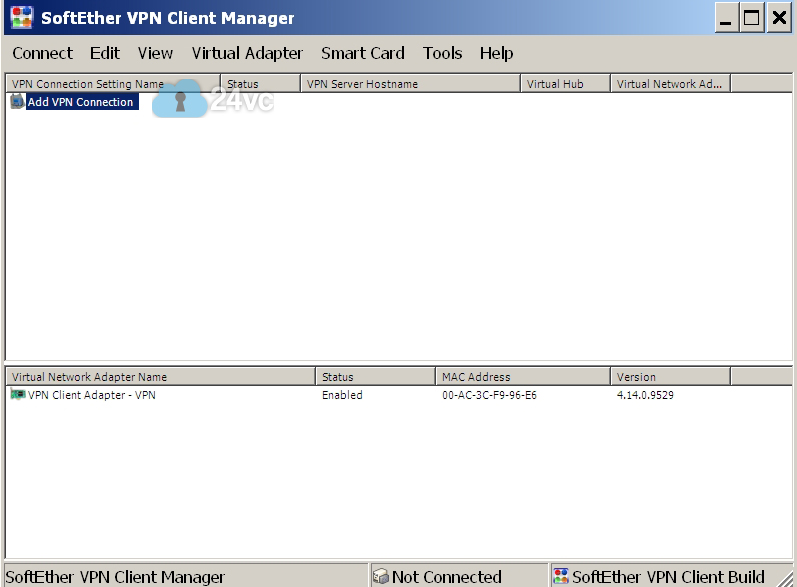This screenshot has height=587, width=797.
Task: Click the window resize grip corner
Action: click(x=785, y=578)
